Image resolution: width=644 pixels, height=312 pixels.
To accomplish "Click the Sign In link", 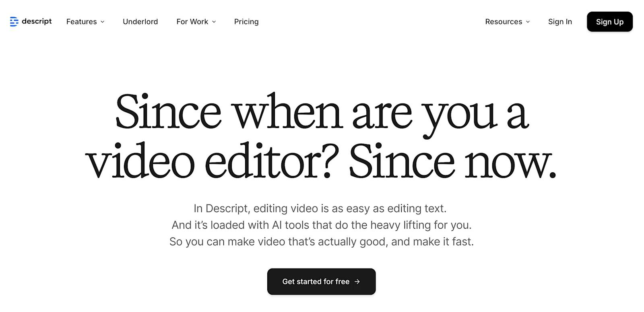I will coord(560,22).
